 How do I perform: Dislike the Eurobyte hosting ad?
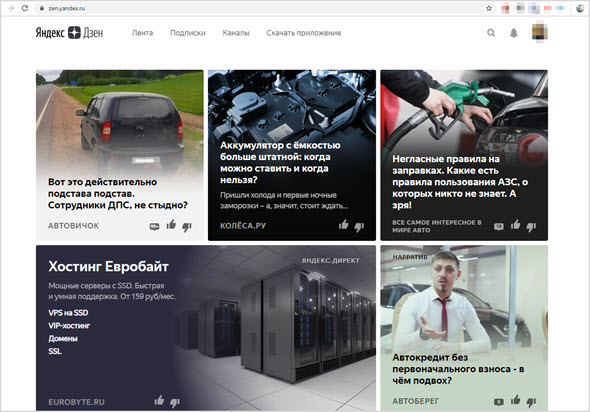pos(175,402)
